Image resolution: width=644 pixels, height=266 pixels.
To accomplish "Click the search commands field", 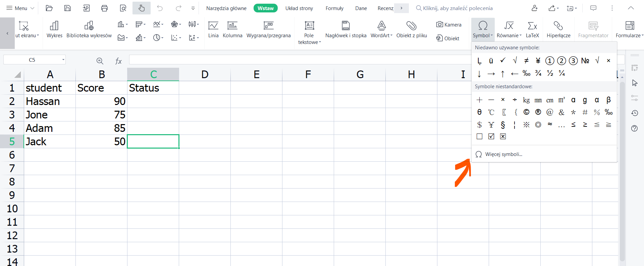I will [x=458, y=8].
